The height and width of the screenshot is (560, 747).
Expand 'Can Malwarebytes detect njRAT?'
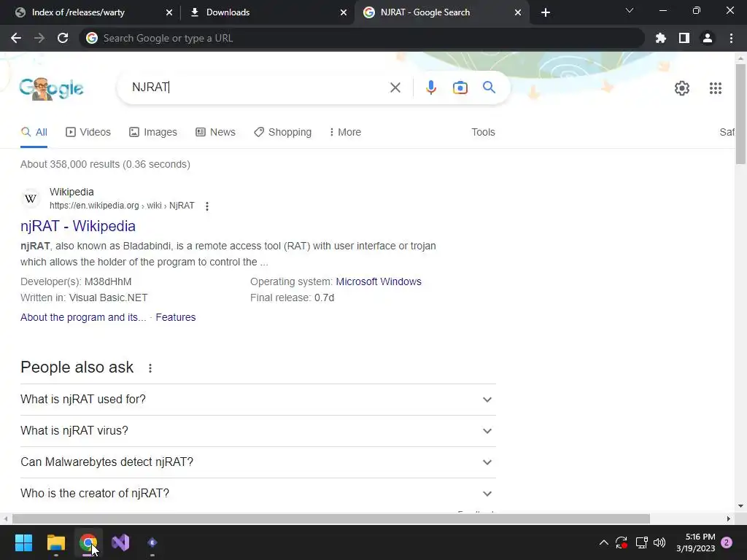pyautogui.click(x=258, y=462)
